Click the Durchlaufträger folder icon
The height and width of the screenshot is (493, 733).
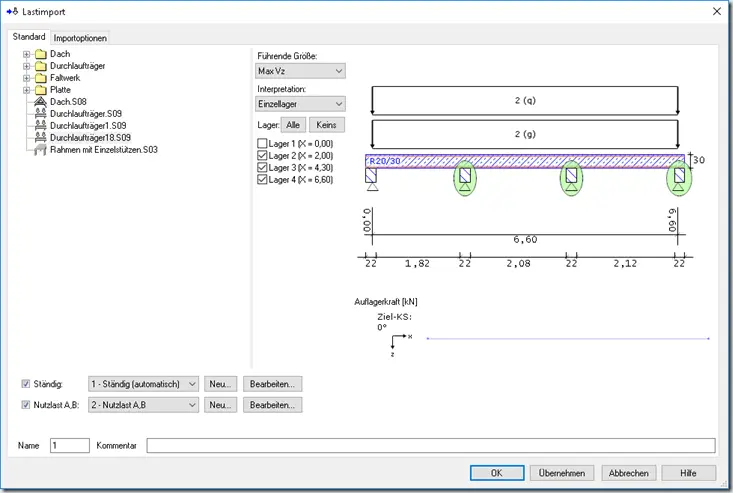click(x=41, y=66)
